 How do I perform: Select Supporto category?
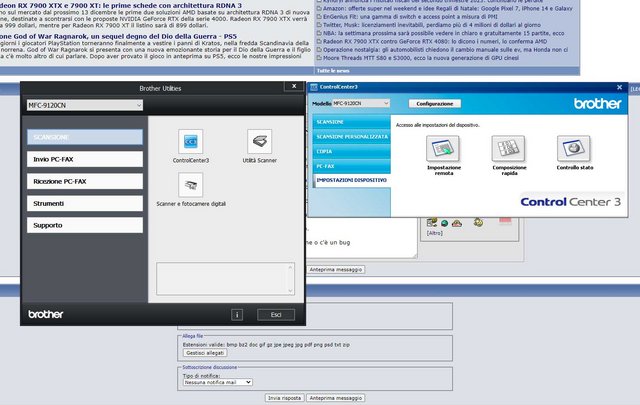[x=85, y=225]
